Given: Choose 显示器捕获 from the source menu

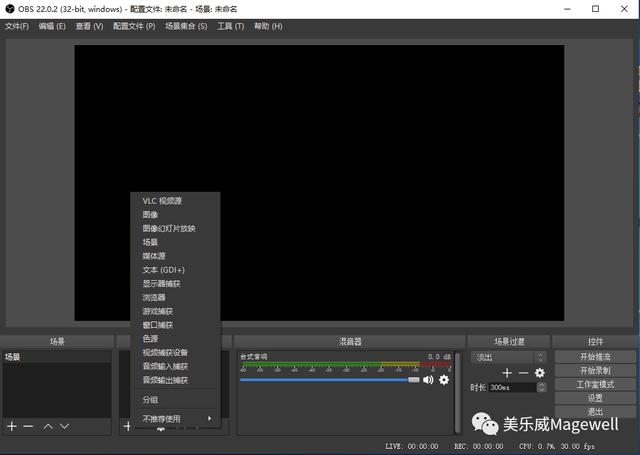Looking at the screenshot, I should coord(176,284).
